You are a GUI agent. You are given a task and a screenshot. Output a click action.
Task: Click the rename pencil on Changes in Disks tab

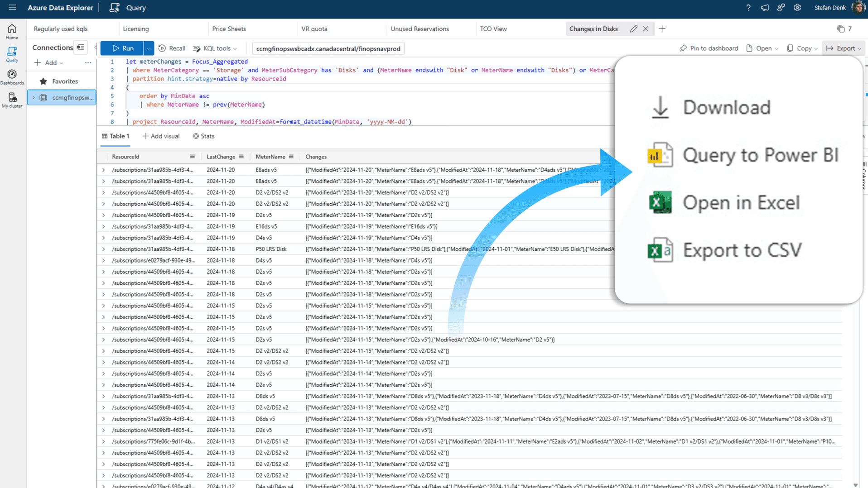pos(633,29)
